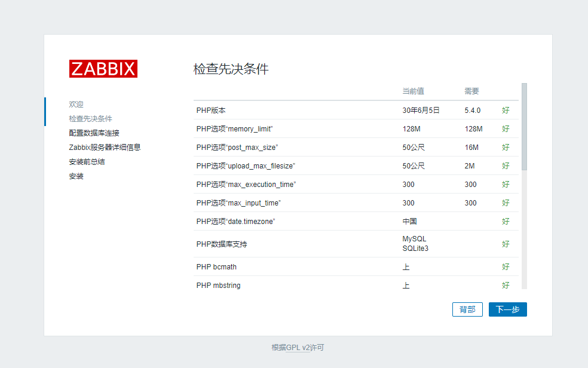Click the memory_limit row label

click(234, 129)
